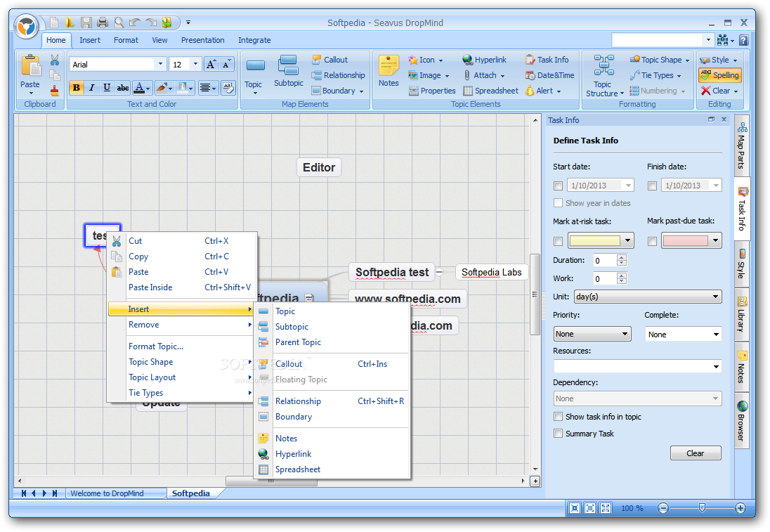The width and height of the screenshot is (770, 532).
Task: Click the Undo arrow in quick access toolbar
Action: pos(135,22)
